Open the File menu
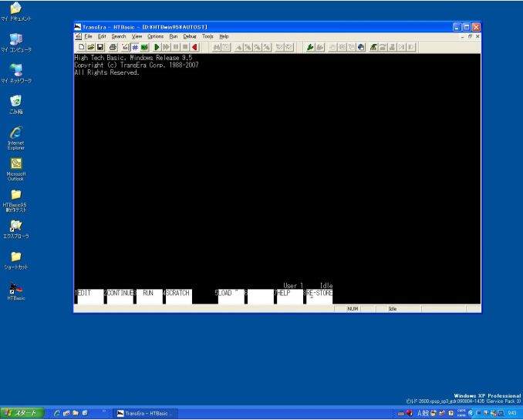523x420 pixels. [88, 36]
